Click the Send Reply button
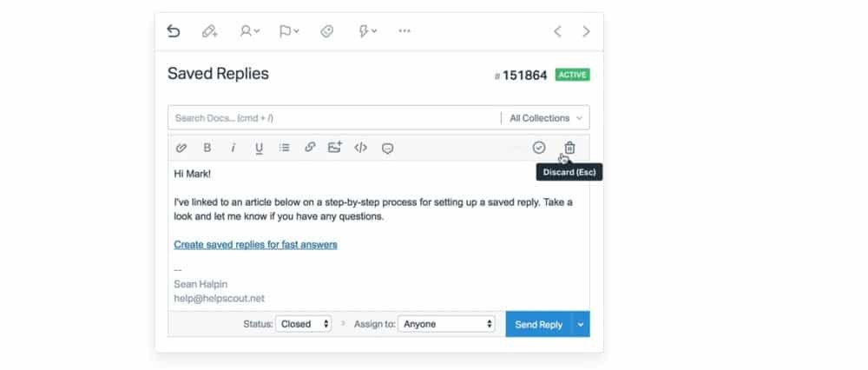 [538, 324]
